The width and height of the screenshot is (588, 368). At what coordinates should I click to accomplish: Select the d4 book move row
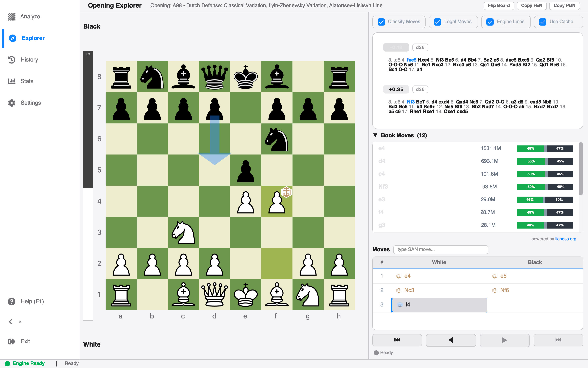[x=475, y=161]
